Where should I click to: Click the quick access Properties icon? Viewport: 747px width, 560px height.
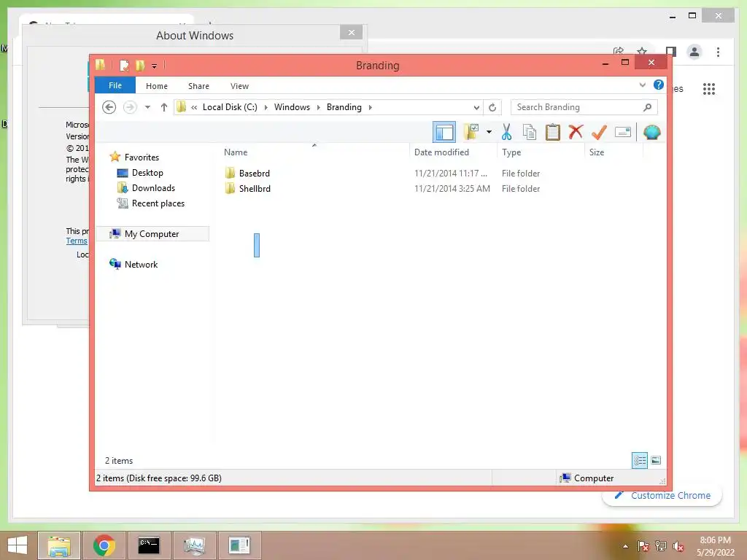click(x=124, y=65)
